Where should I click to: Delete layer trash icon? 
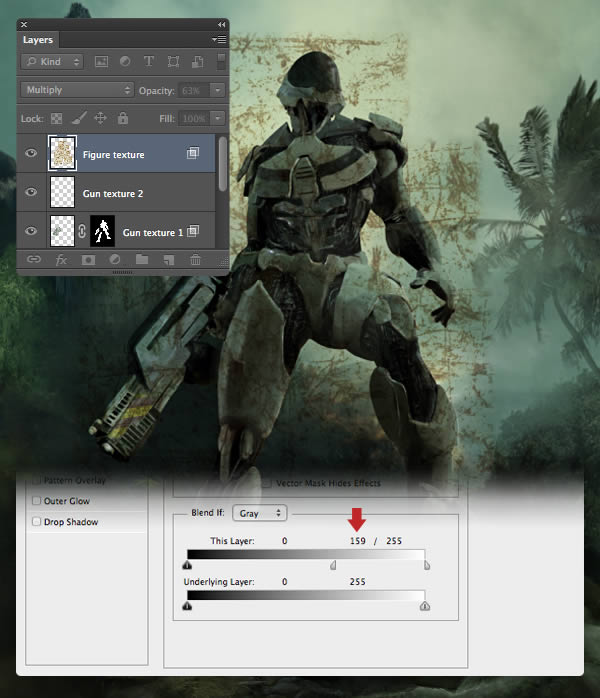195,259
